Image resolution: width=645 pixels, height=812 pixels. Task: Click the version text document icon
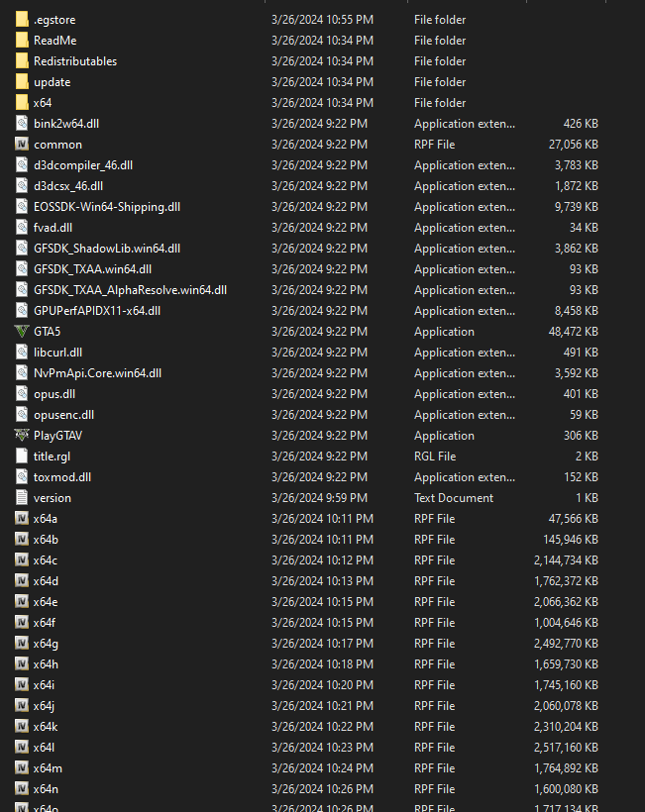[22, 498]
